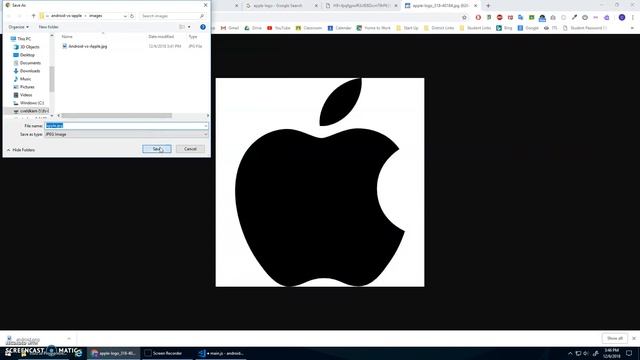Go up one folder level in Save As dialog
The image size is (640, 360).
(x=33, y=16)
